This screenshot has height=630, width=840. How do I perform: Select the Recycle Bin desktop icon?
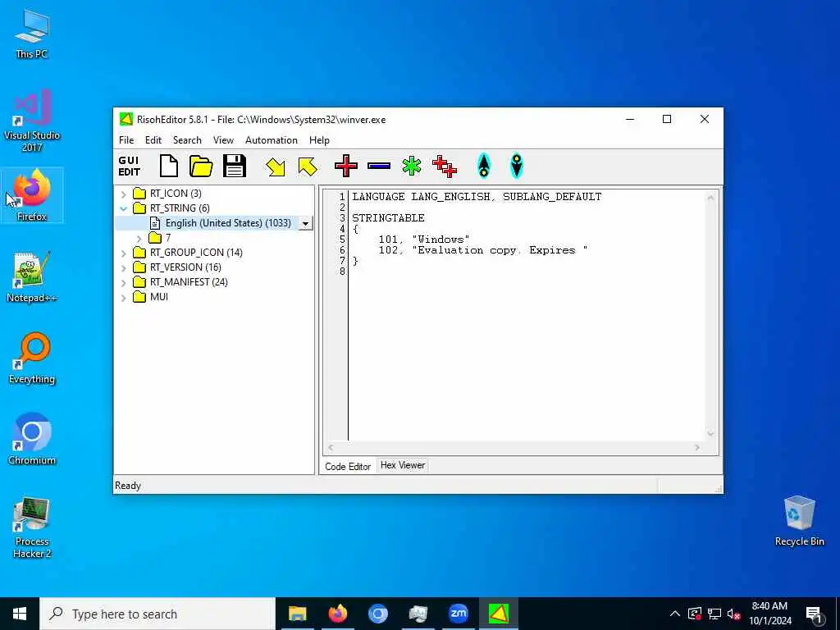[x=799, y=521]
